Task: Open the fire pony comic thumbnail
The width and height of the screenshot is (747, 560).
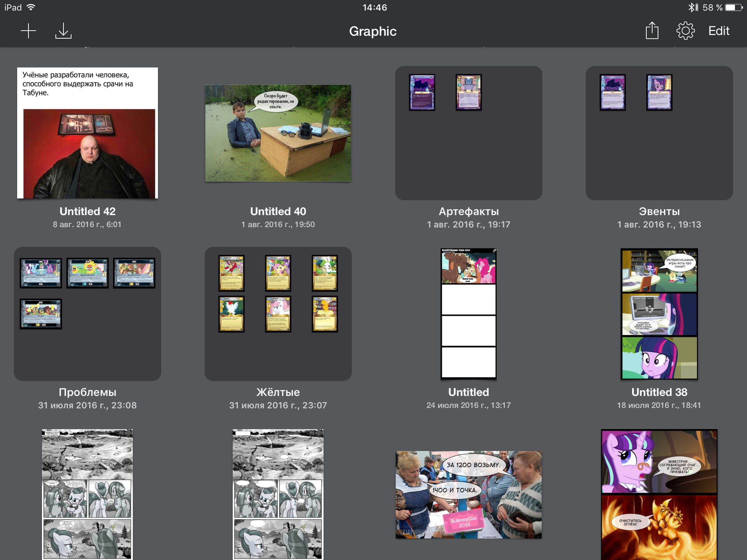Action: point(659,494)
